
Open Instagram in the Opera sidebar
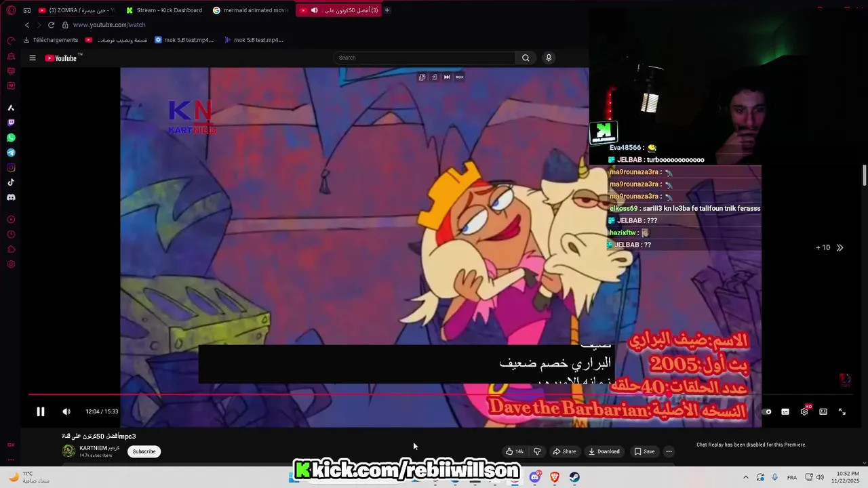coord(11,167)
